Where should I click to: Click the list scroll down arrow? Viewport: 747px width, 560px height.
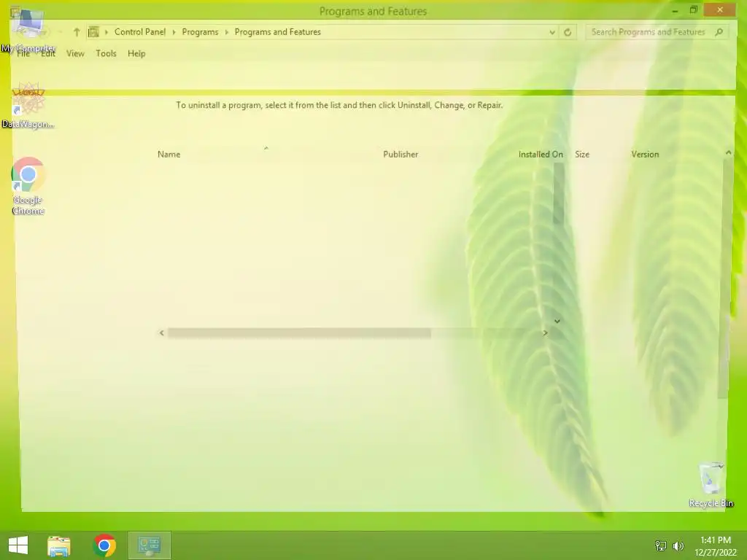(x=557, y=321)
